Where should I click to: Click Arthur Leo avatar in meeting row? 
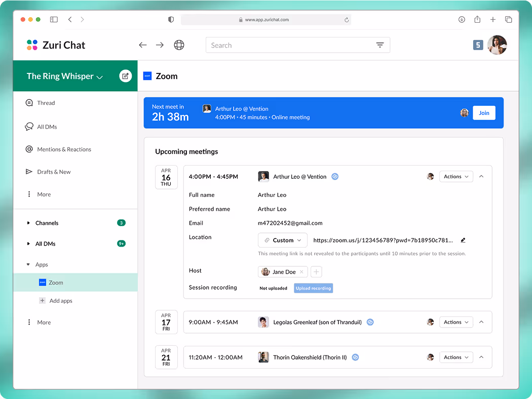coord(263,176)
